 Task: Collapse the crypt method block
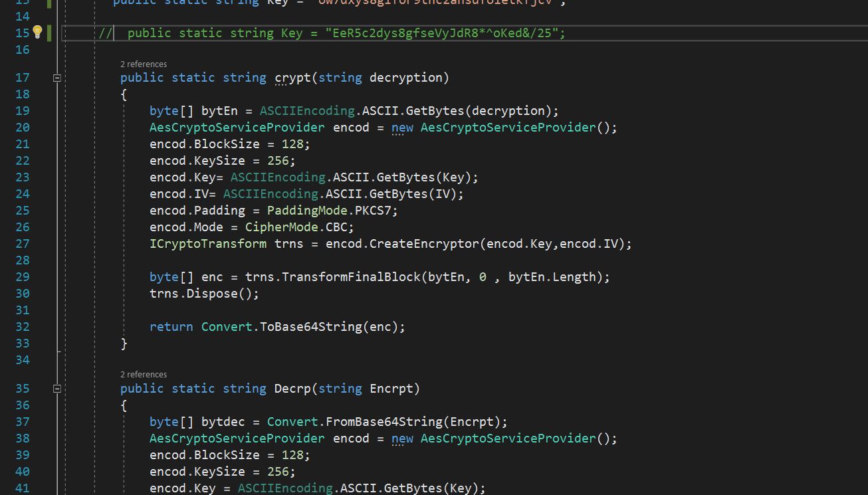57,78
